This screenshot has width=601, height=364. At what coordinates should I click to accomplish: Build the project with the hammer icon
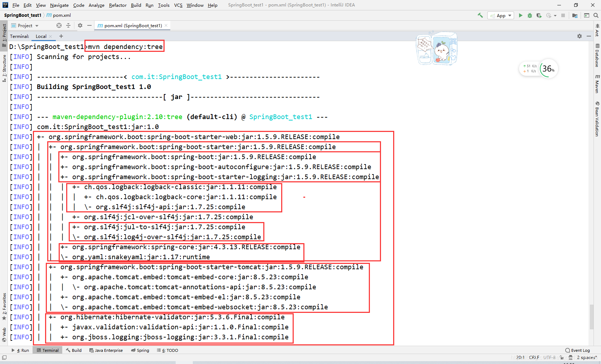click(480, 15)
